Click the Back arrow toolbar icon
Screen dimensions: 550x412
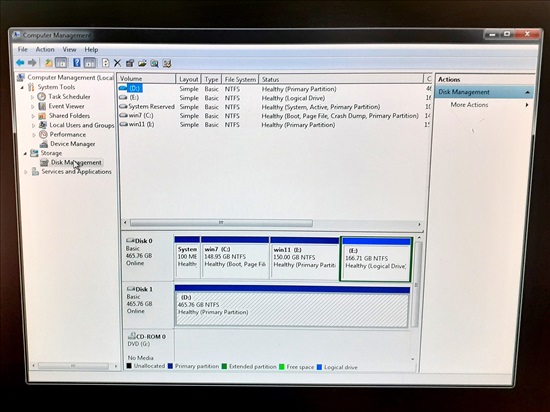[20, 63]
